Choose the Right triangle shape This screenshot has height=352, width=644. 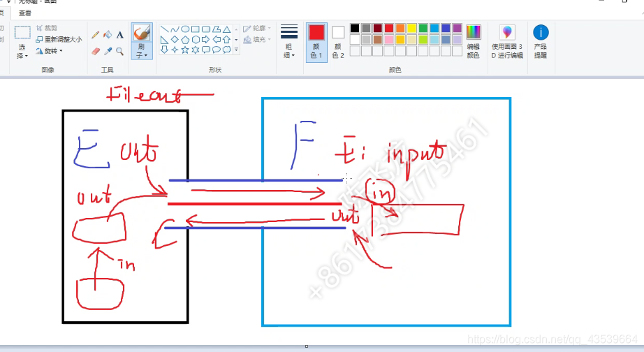164,39
